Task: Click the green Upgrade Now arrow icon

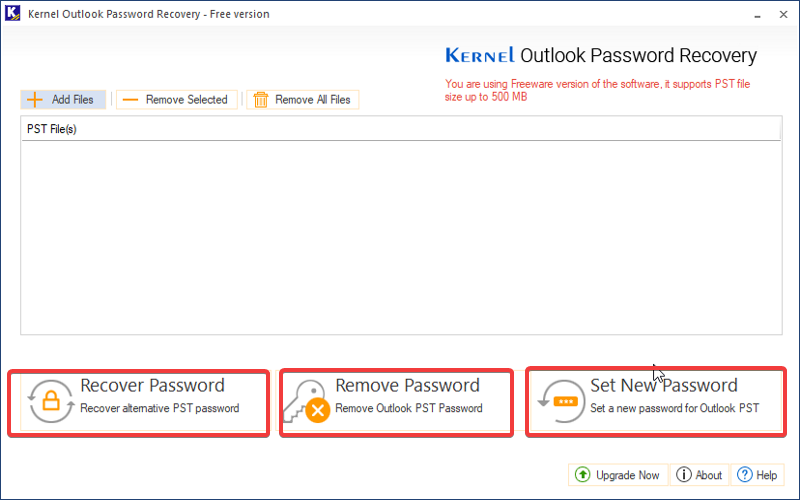Action: (582, 474)
